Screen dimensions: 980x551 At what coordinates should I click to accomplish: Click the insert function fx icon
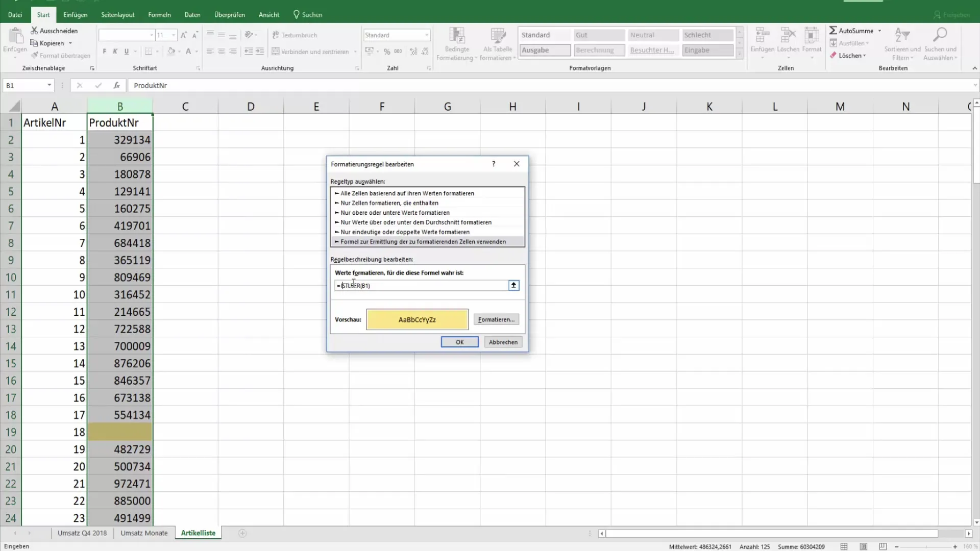[x=117, y=85]
